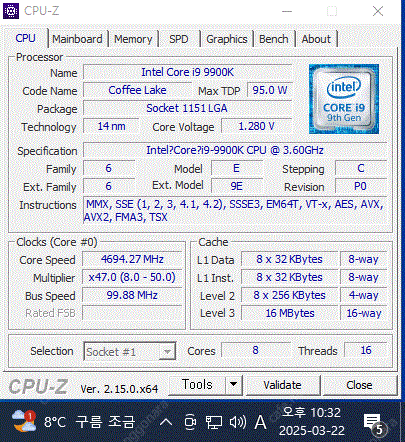Switch to the CPU tab

26,38
